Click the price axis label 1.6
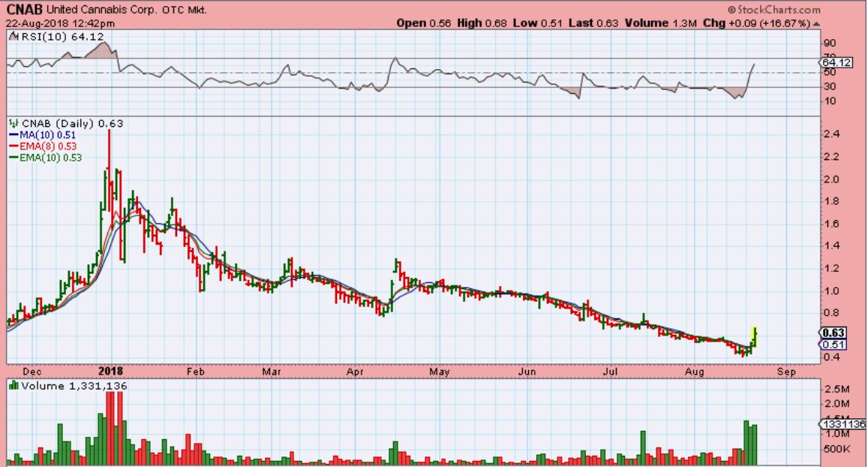 click(832, 224)
